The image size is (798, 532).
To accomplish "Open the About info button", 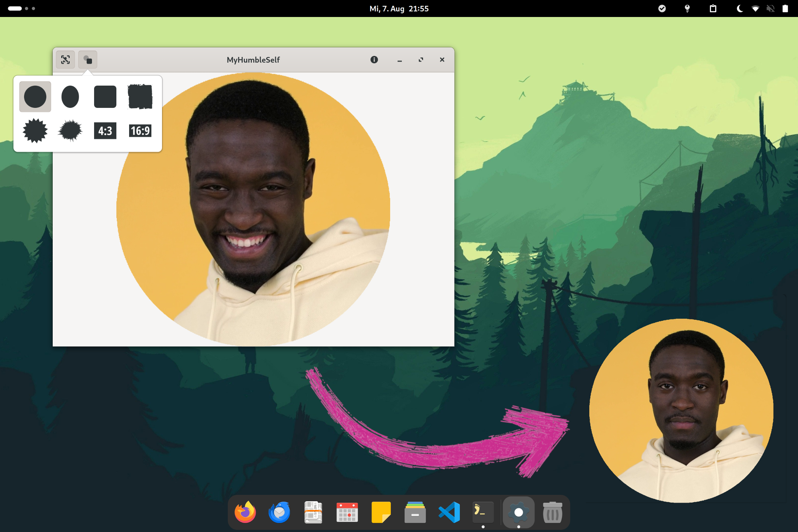I will click(374, 59).
